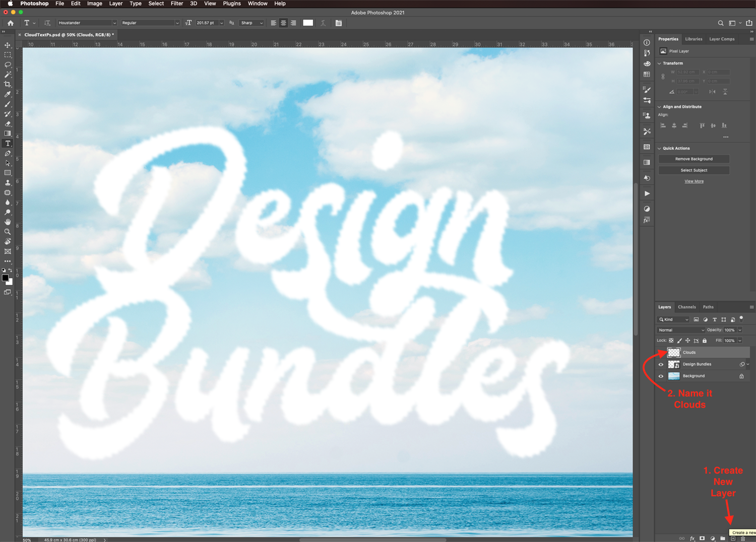Switch to the Channels tab
Viewport: 756px width, 542px height.
[x=686, y=307]
